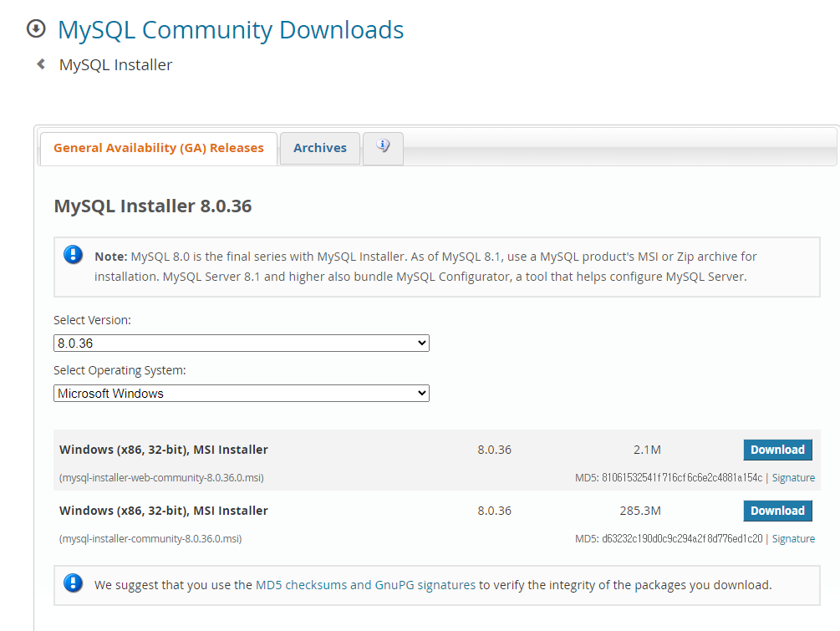Image resolution: width=840 pixels, height=631 pixels.
Task: Click the Select Operating System label
Action: click(x=120, y=371)
